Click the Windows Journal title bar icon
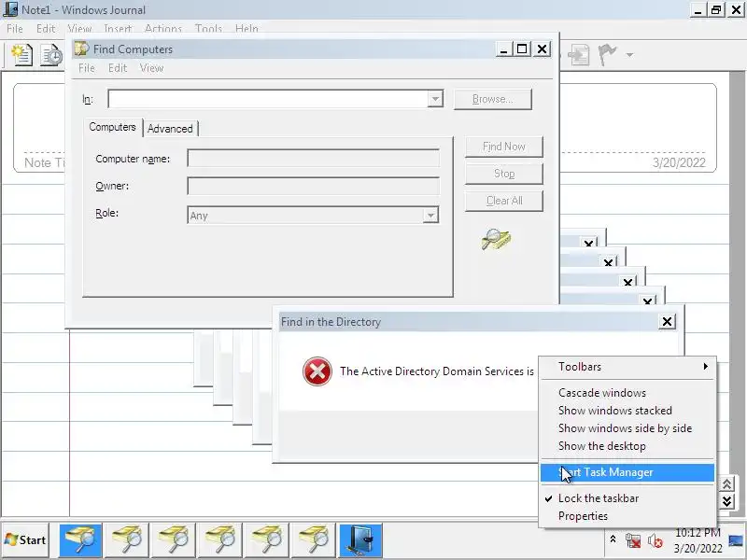 tap(10, 9)
